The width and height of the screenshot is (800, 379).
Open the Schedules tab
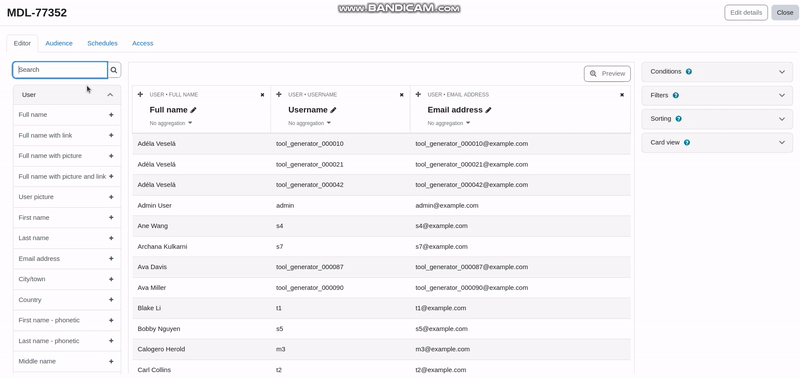pyautogui.click(x=103, y=43)
